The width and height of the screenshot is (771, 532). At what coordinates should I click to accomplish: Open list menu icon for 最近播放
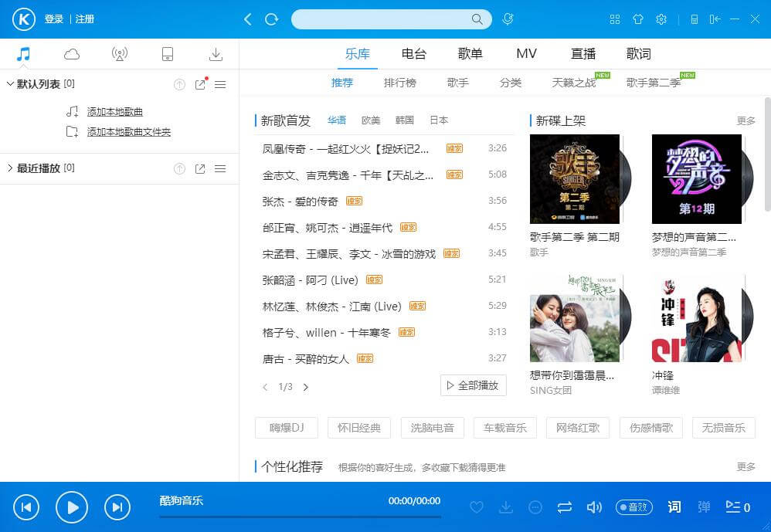pyautogui.click(x=220, y=169)
